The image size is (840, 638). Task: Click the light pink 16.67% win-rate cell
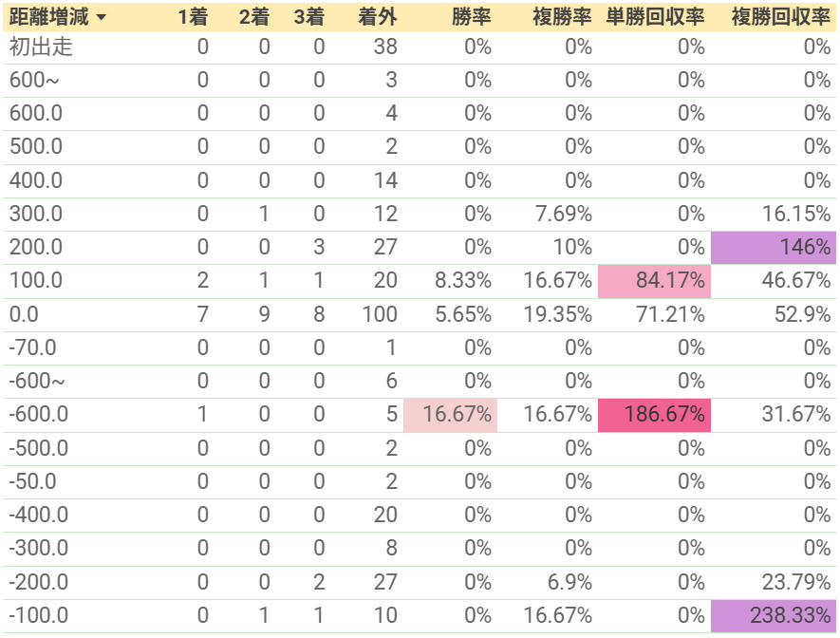click(x=450, y=415)
